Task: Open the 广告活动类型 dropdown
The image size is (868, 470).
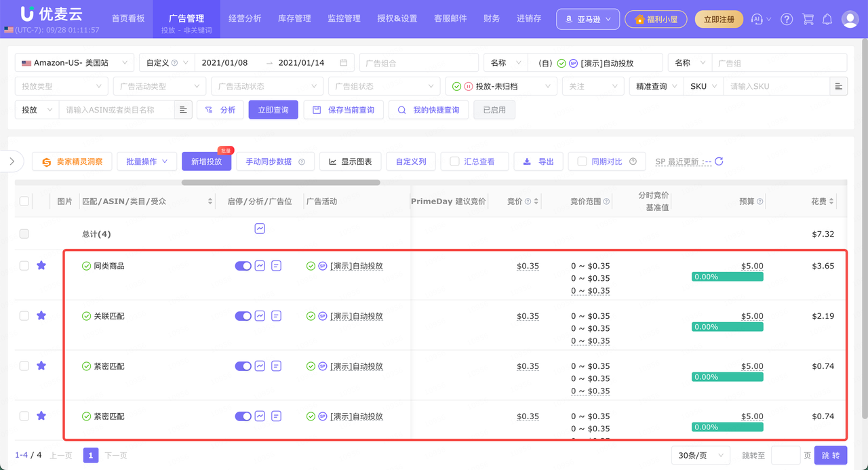Action: click(159, 86)
